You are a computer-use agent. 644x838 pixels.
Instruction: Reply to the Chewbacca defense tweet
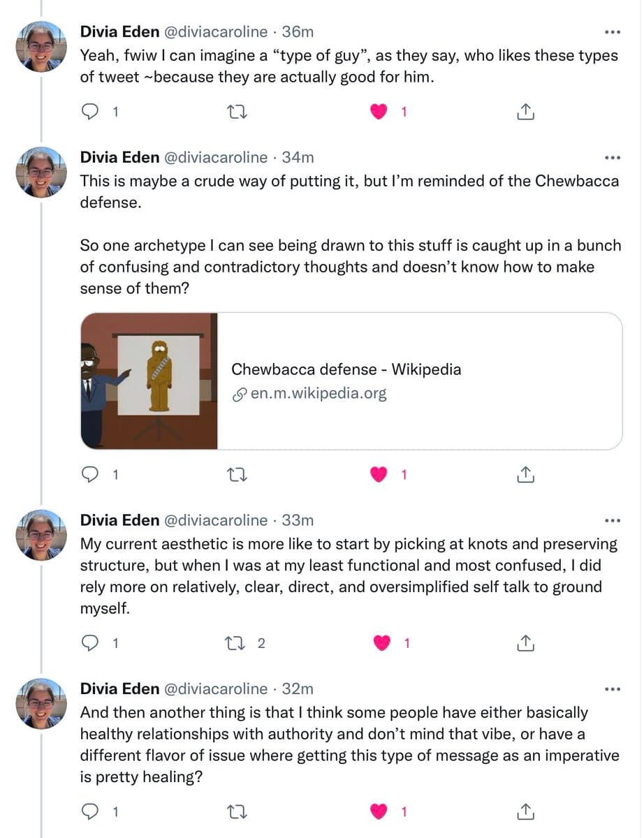pyautogui.click(x=90, y=475)
